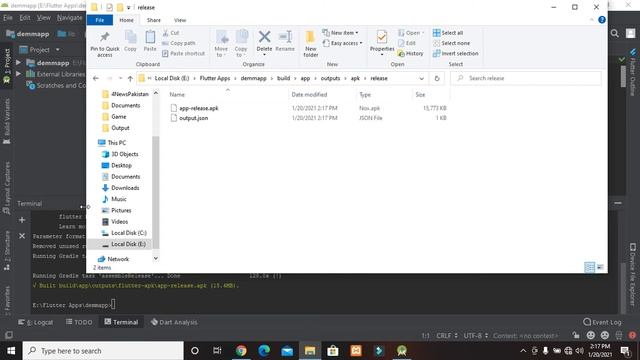This screenshot has height=360, width=640.
Task: Open the File ribbon tab
Action: tap(100, 20)
